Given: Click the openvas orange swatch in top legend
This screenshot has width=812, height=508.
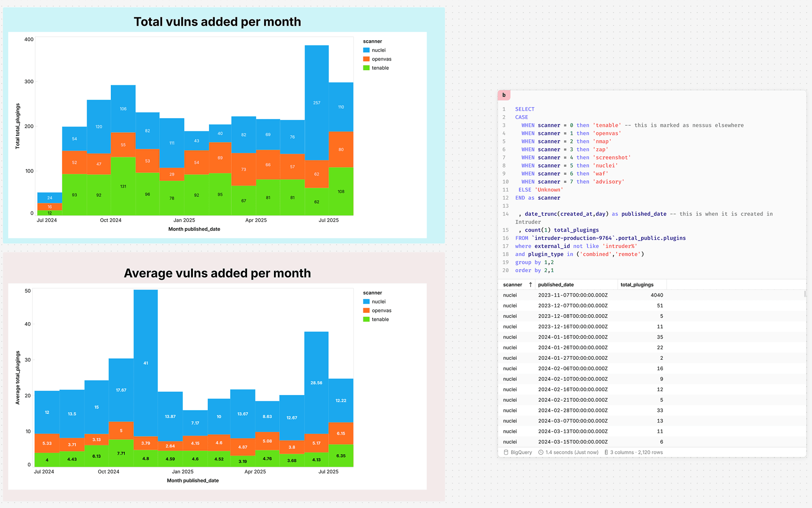Looking at the screenshot, I should tap(366, 59).
